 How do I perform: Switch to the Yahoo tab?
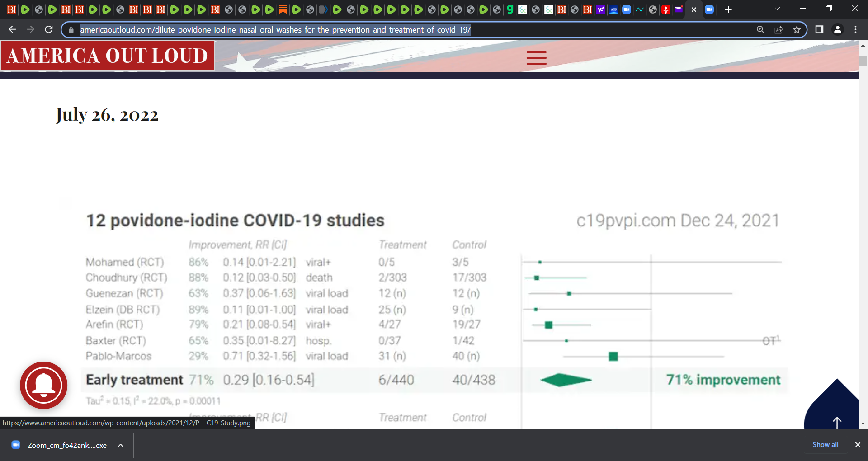600,9
